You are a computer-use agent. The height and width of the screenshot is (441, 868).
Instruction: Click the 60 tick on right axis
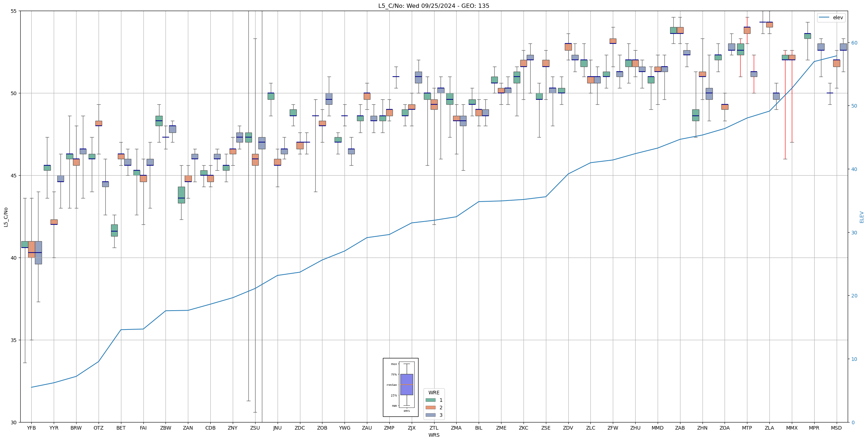[854, 43]
